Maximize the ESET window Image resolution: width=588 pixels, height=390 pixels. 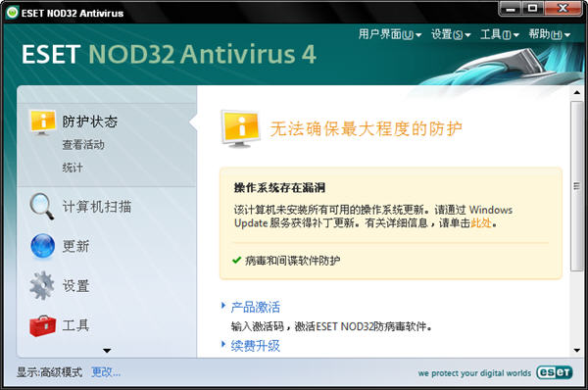coord(533,9)
